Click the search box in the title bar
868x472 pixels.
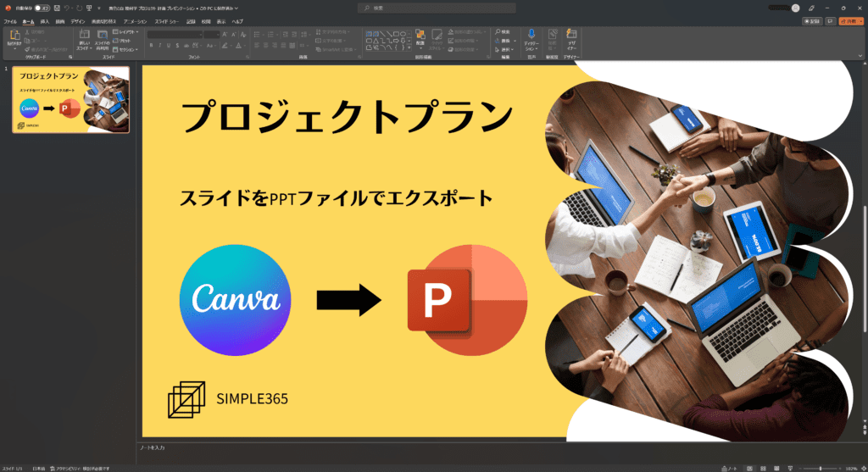[x=437, y=8]
